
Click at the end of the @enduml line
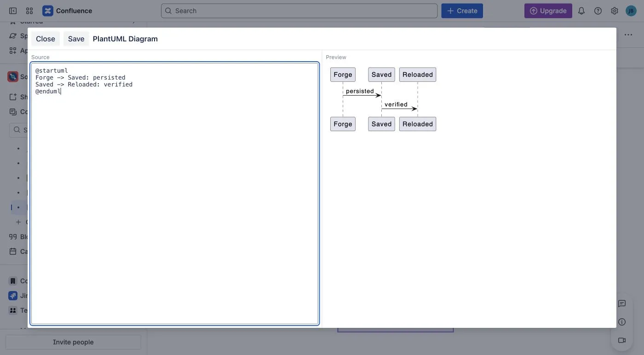(x=61, y=92)
